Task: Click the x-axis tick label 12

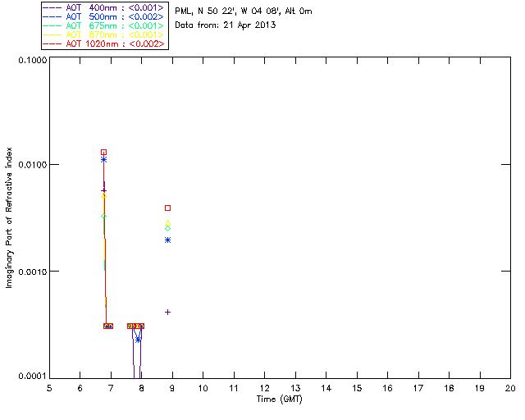Action: (264, 388)
